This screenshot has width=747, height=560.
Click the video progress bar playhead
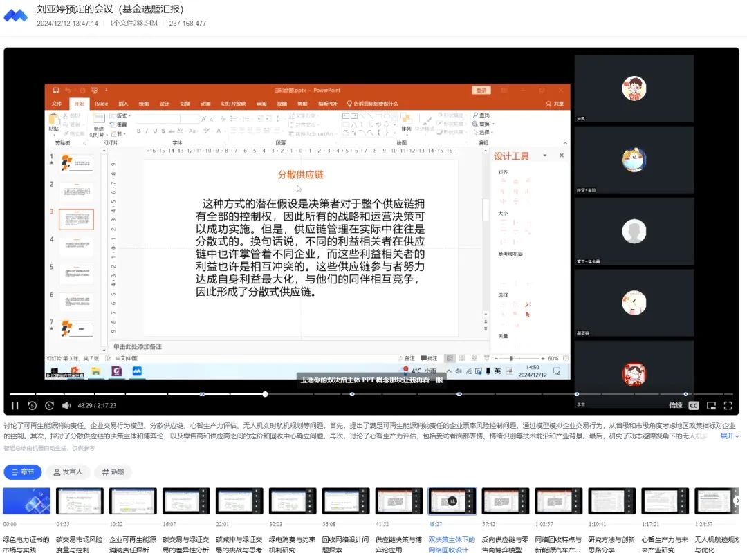click(x=265, y=394)
